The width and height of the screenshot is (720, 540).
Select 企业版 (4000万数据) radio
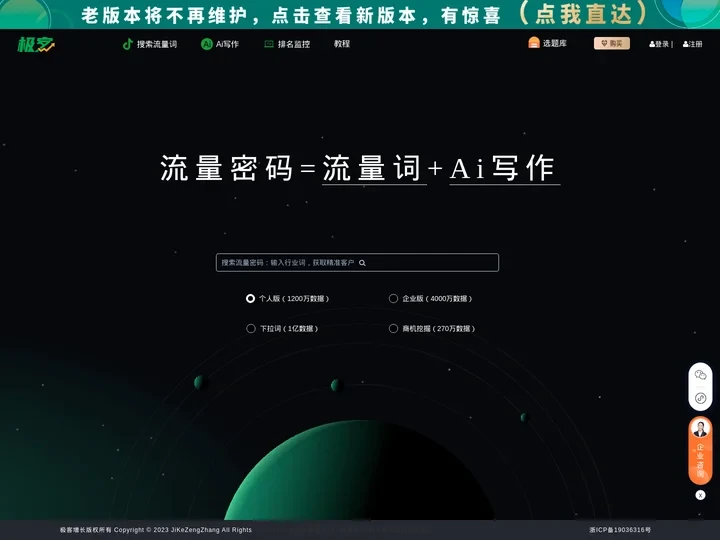coord(394,298)
